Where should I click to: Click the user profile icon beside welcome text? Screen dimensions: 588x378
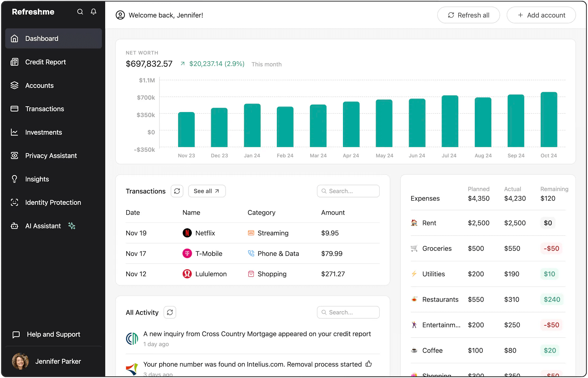click(120, 15)
